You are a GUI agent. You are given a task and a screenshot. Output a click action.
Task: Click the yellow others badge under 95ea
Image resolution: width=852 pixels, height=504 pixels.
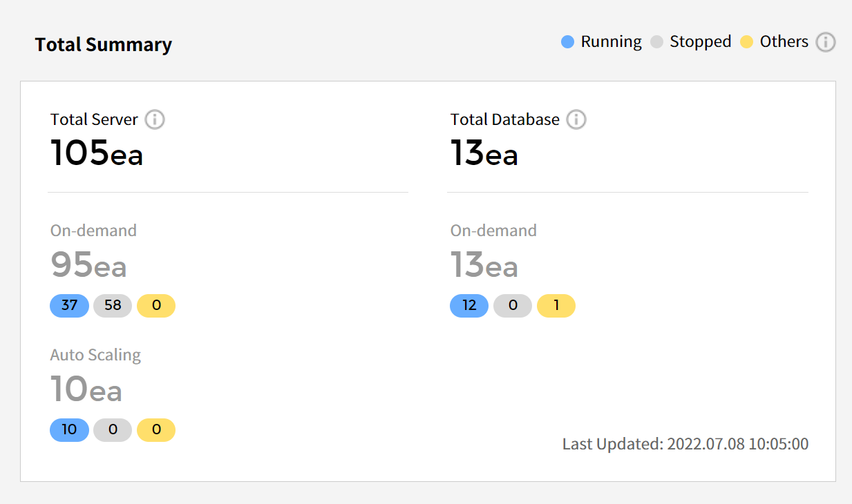156,305
